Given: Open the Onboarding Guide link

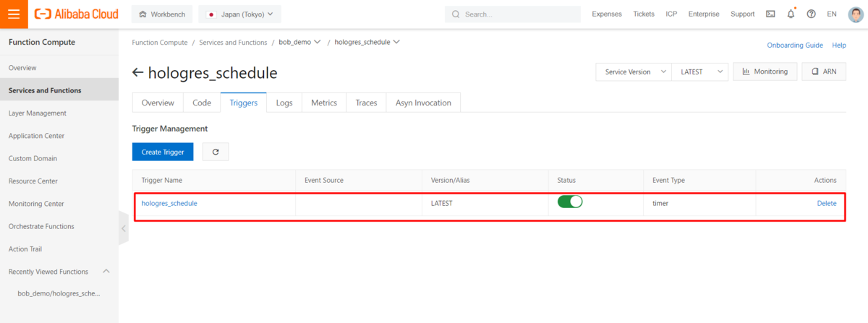Looking at the screenshot, I should [795, 45].
